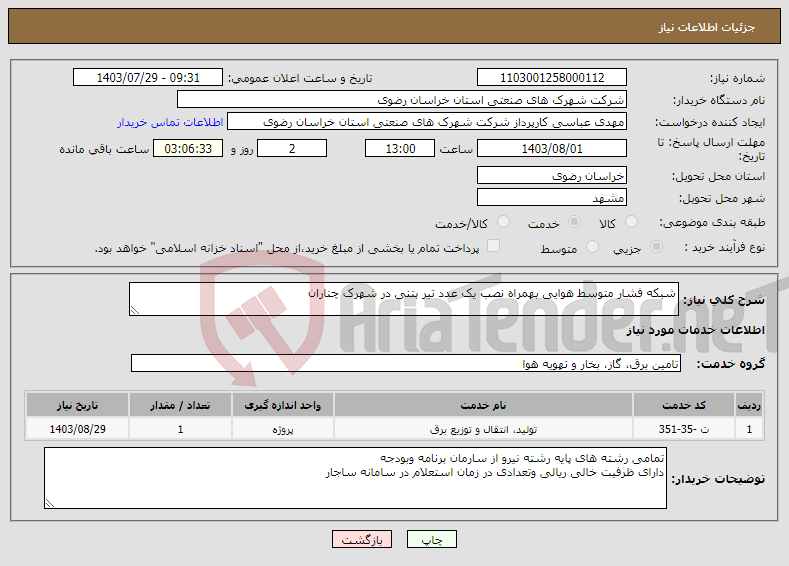Click the ساعت باقی مانده label

coord(104,149)
